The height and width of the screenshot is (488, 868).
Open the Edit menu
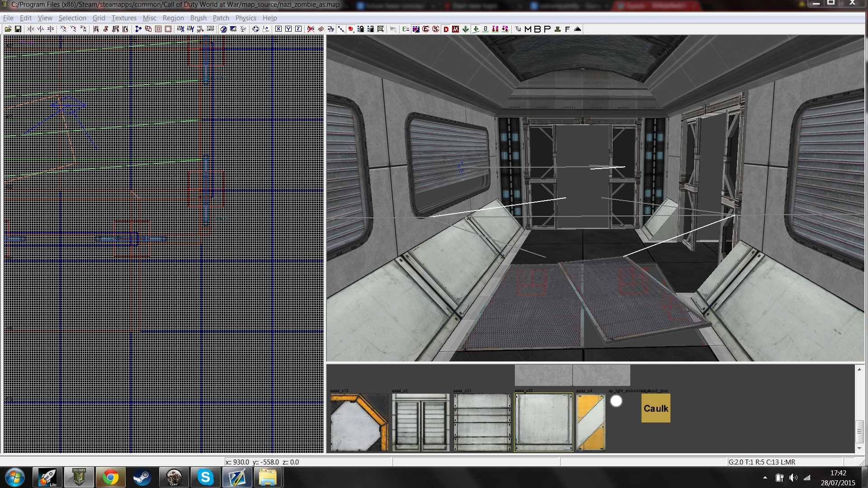click(x=26, y=18)
